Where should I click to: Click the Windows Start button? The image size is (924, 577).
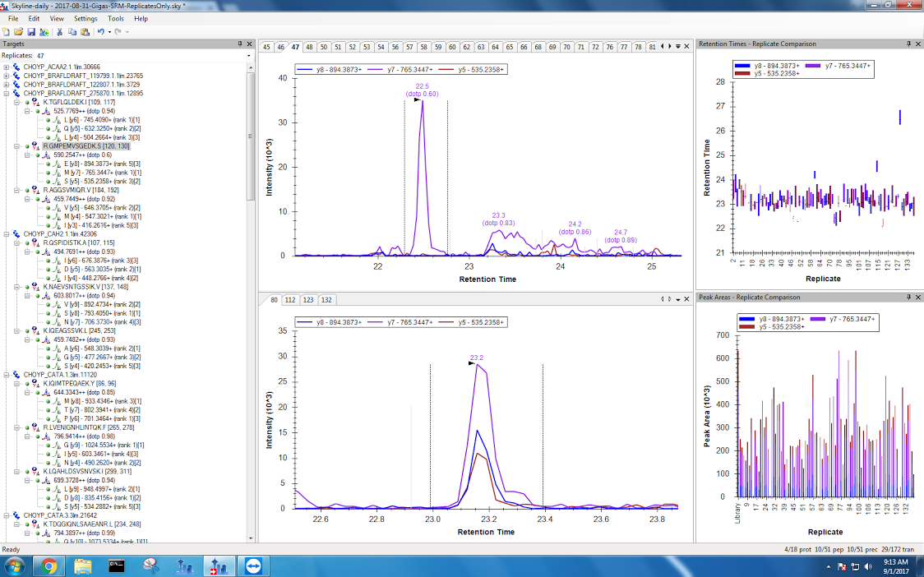click(x=15, y=565)
